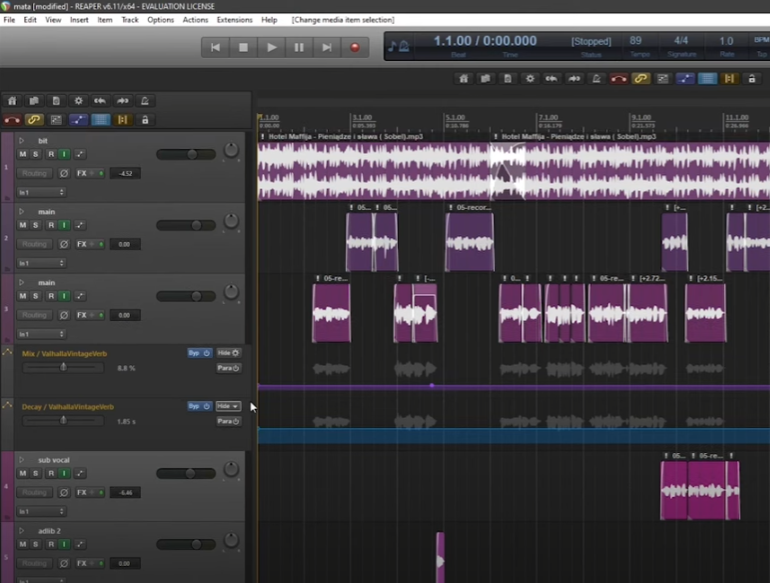The image size is (770, 583).
Task: Bypass the Mix ValhallaVintageVerb envelope
Action: (199, 353)
